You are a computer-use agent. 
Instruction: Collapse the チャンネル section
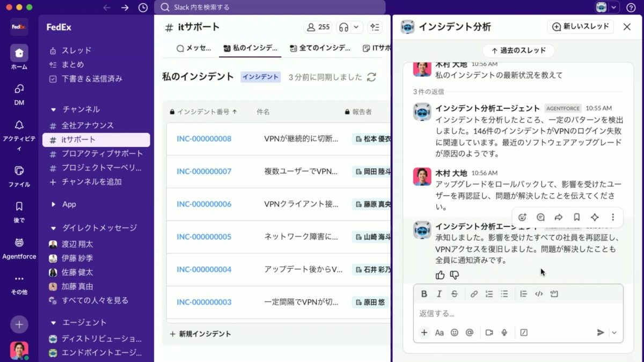tap(53, 109)
